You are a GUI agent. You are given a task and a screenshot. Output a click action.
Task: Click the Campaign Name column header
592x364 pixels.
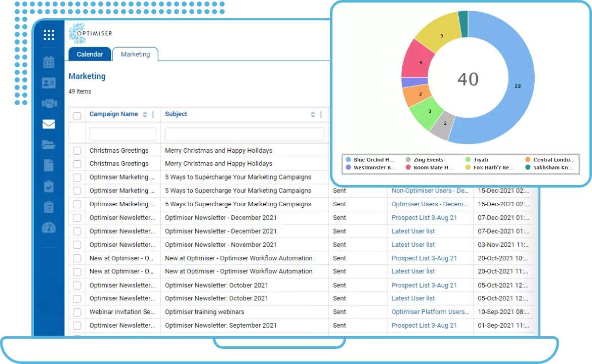tap(114, 114)
